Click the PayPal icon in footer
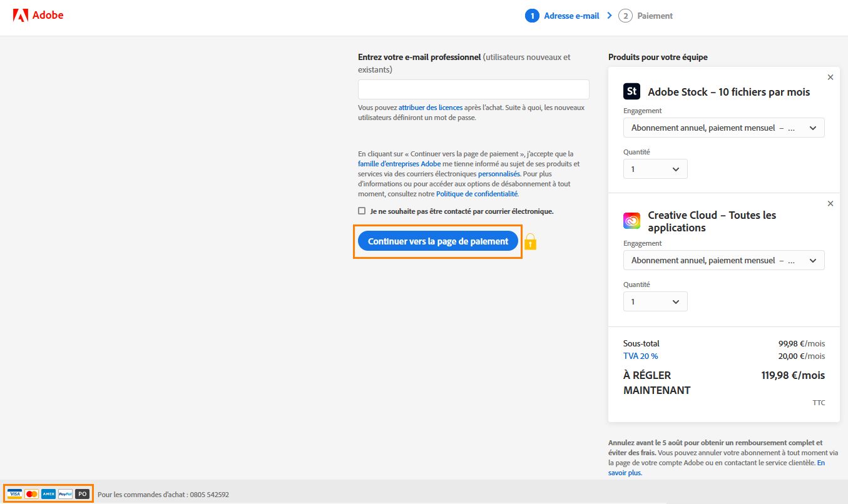 click(x=65, y=494)
